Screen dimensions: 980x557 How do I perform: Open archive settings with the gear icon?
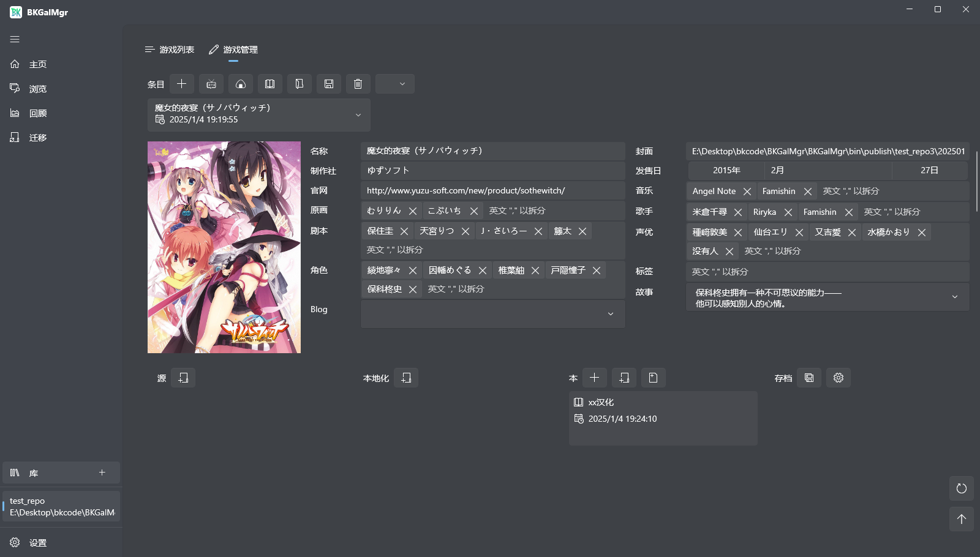point(838,378)
